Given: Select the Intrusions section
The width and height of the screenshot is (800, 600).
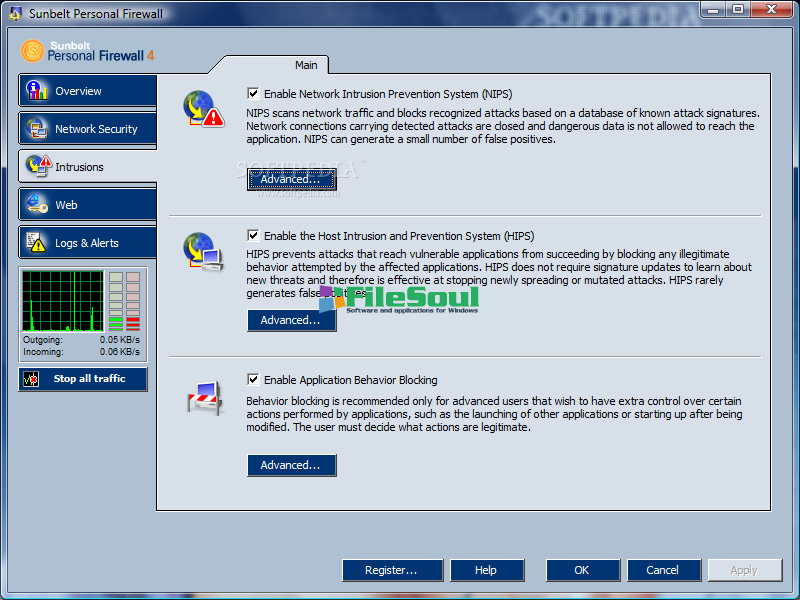Looking at the screenshot, I should pos(88,167).
